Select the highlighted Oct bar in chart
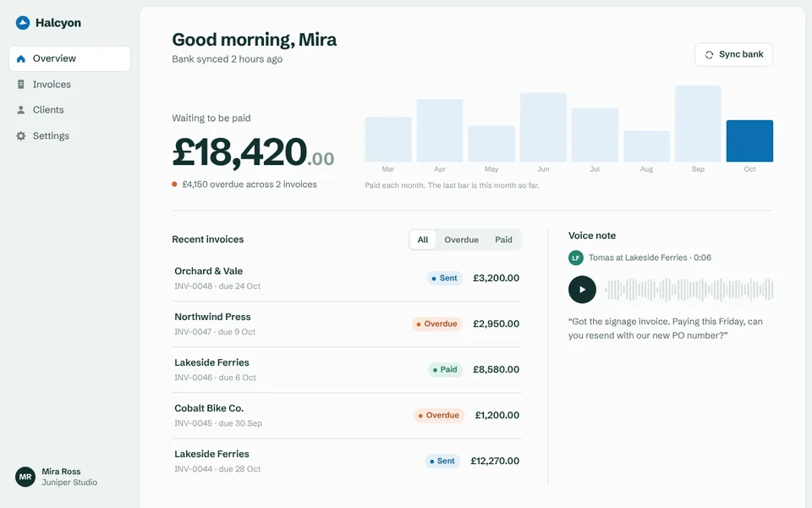 coord(750,141)
